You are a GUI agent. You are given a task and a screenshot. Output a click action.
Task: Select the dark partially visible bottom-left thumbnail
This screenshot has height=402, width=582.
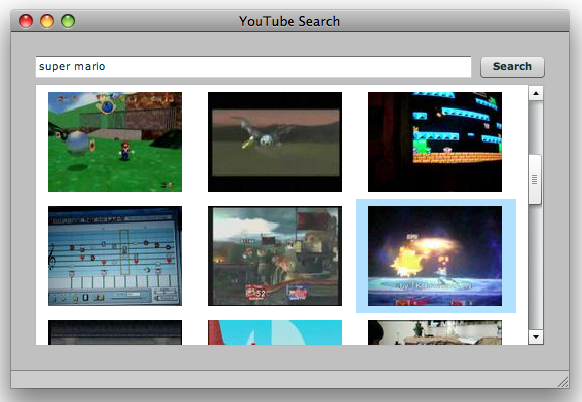click(x=115, y=333)
